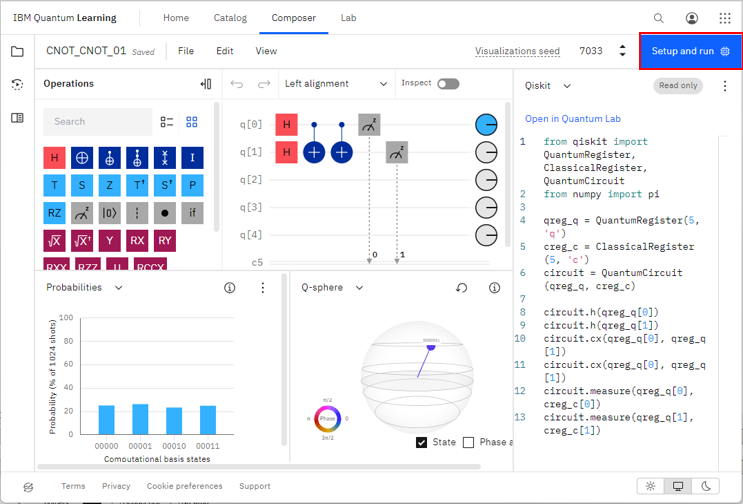Select the Z gate tile

[109, 185]
